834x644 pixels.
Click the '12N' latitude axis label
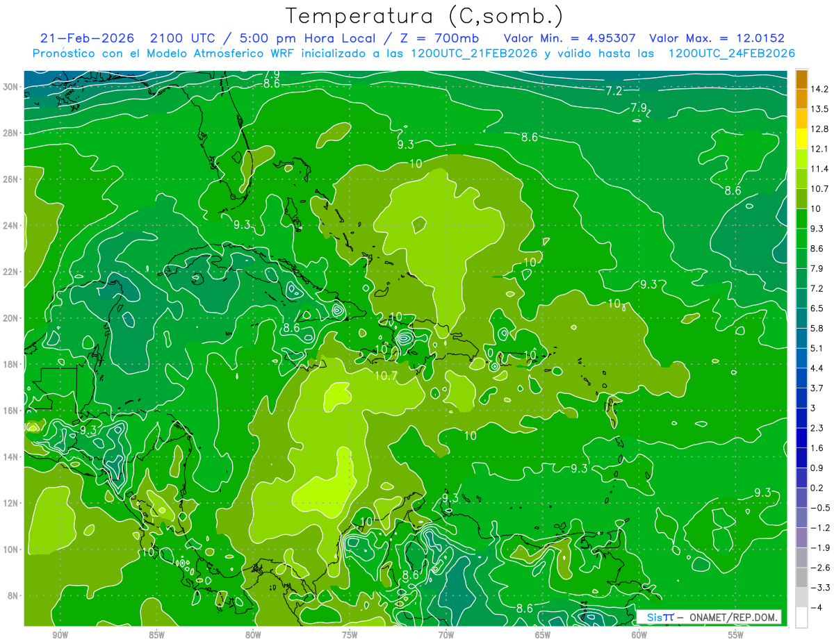pos(12,503)
